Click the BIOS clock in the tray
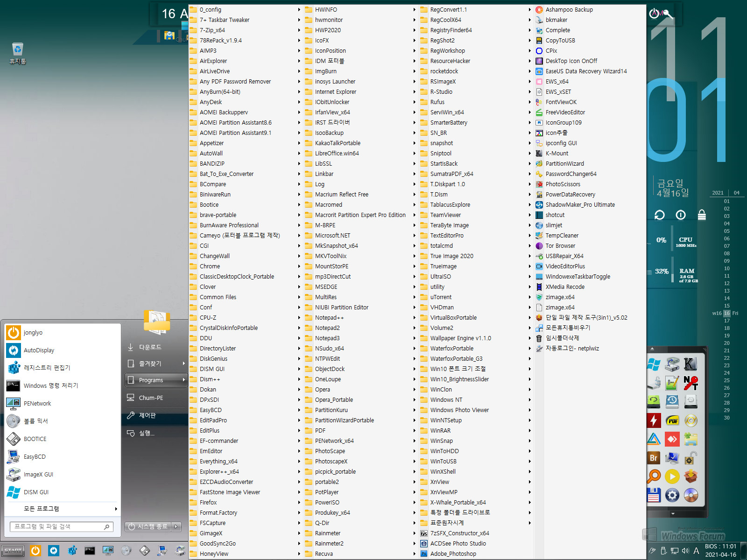Viewport: 747px width, 560px height. pos(721,551)
